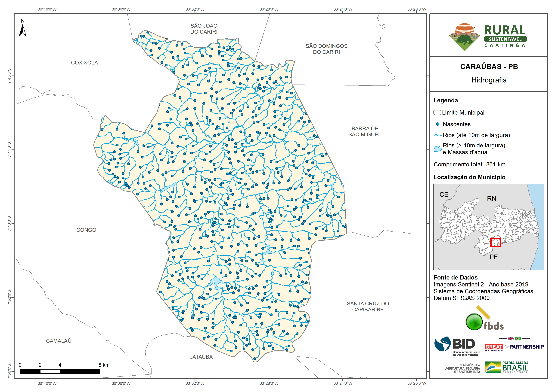The image size is (555, 392).
Task: Click the Nascentes blue dot legend symbol
Action: pyautogui.click(x=437, y=124)
